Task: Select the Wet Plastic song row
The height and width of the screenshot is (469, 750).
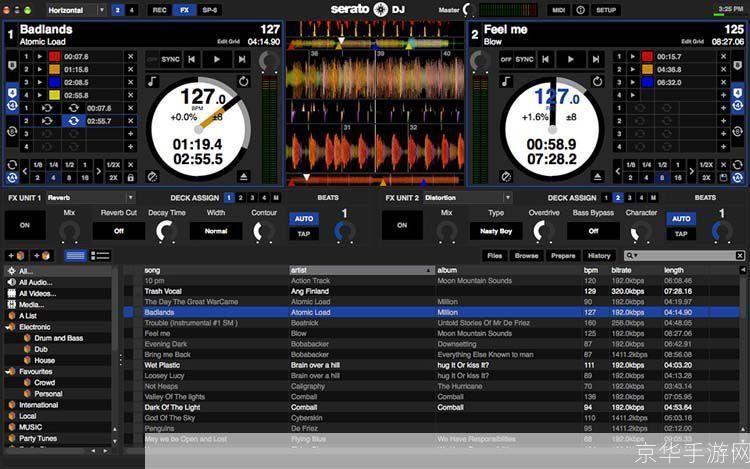Action: click(431, 365)
